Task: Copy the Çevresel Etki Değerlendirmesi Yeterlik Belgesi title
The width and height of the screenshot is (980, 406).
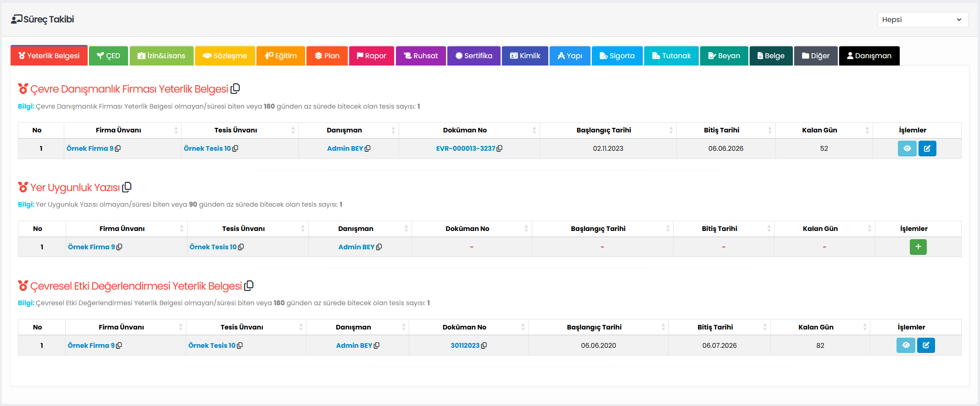Action: pyautogui.click(x=249, y=285)
